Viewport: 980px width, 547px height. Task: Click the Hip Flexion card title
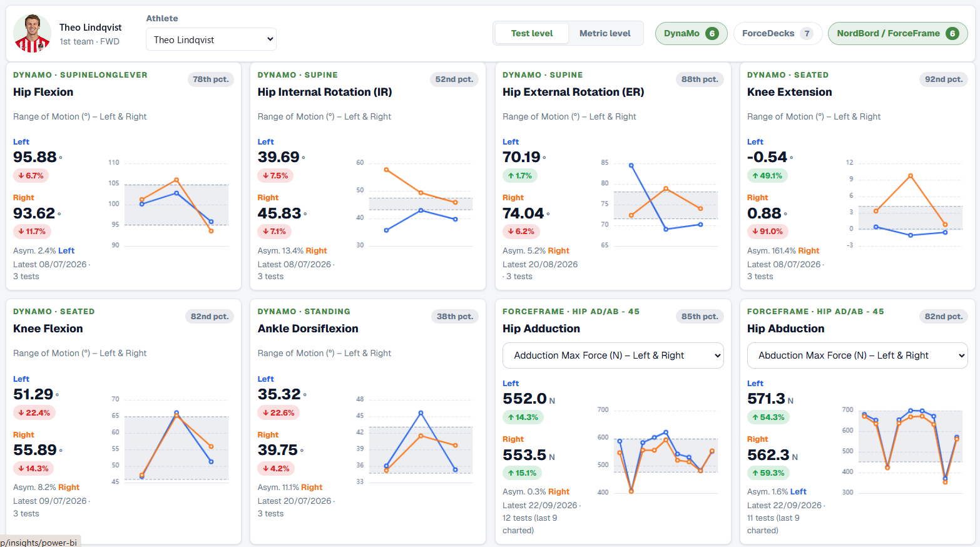pos(43,92)
